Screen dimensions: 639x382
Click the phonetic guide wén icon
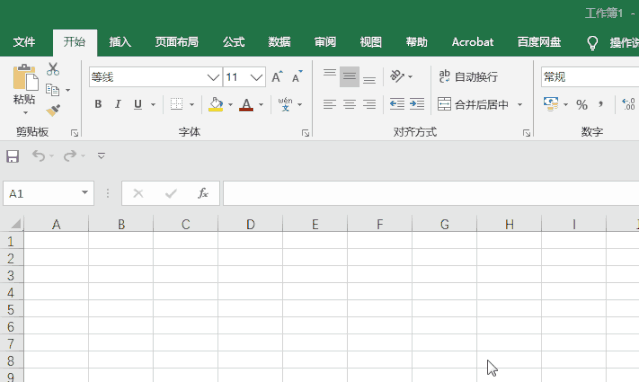point(285,104)
